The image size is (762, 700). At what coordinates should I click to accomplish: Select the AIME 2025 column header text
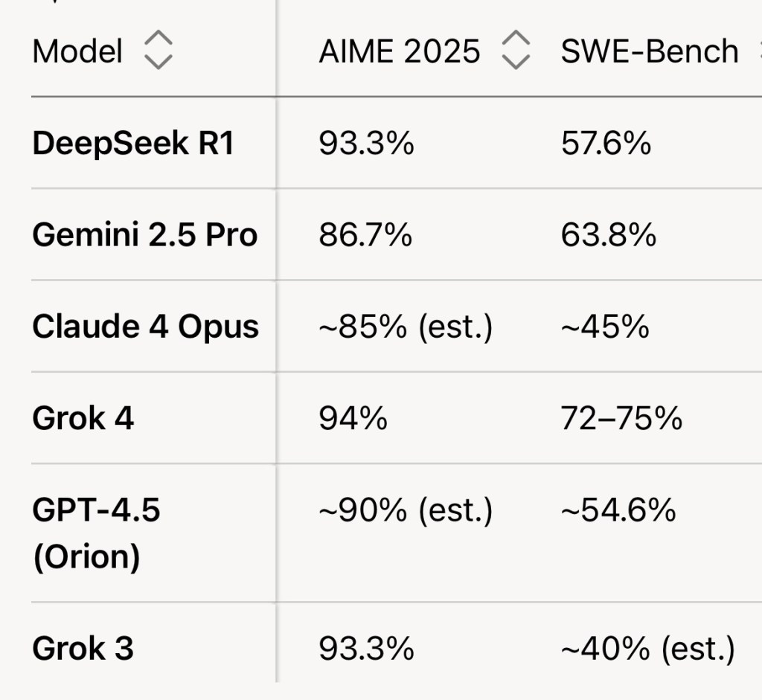(399, 52)
